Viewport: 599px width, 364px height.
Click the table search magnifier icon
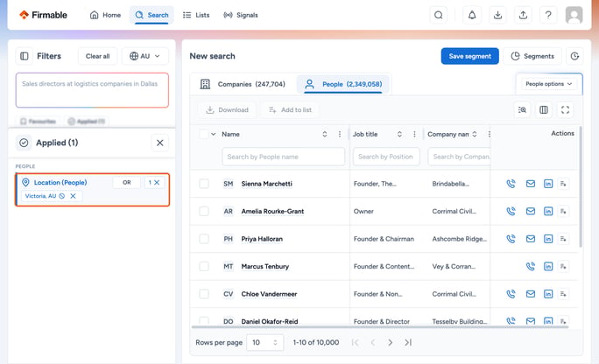pos(522,110)
